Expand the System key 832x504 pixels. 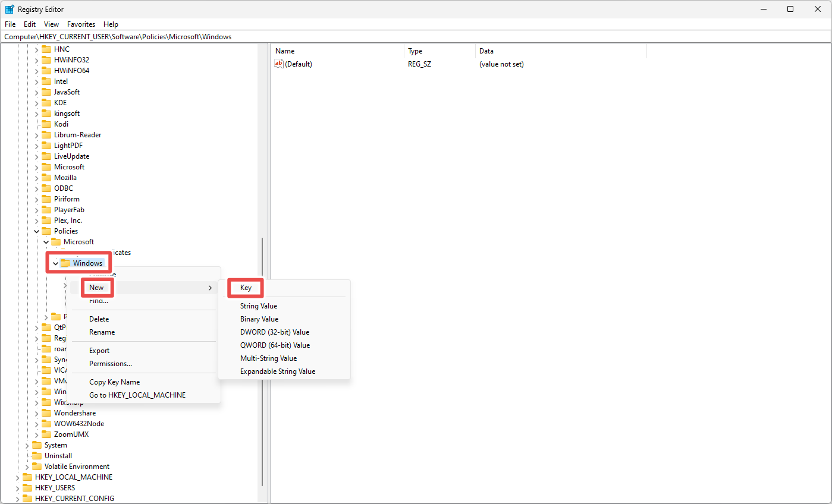click(27, 445)
